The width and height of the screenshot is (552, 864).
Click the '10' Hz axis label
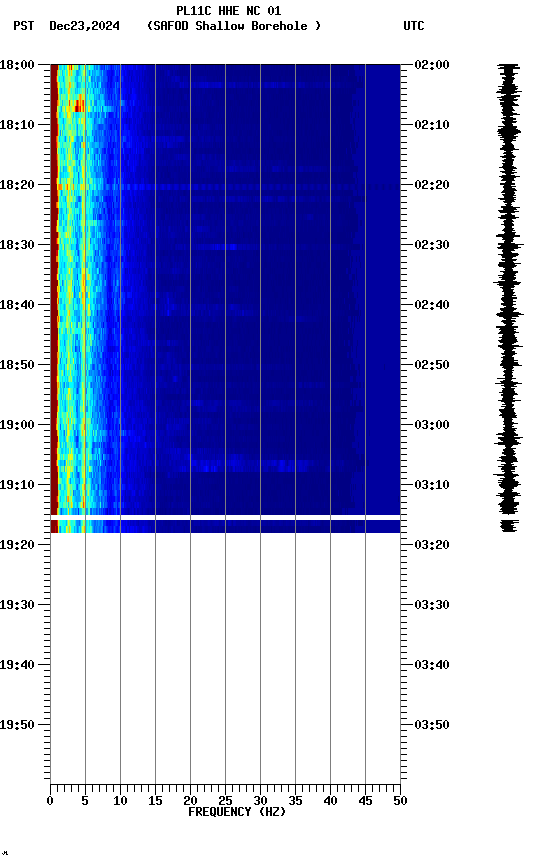120,801
